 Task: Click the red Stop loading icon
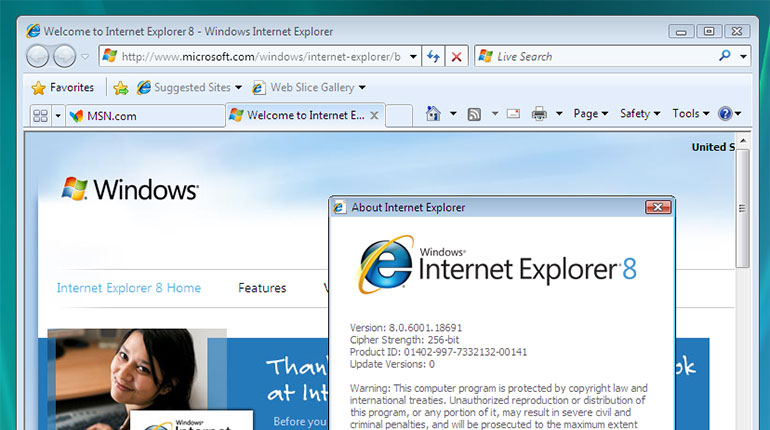[456, 57]
